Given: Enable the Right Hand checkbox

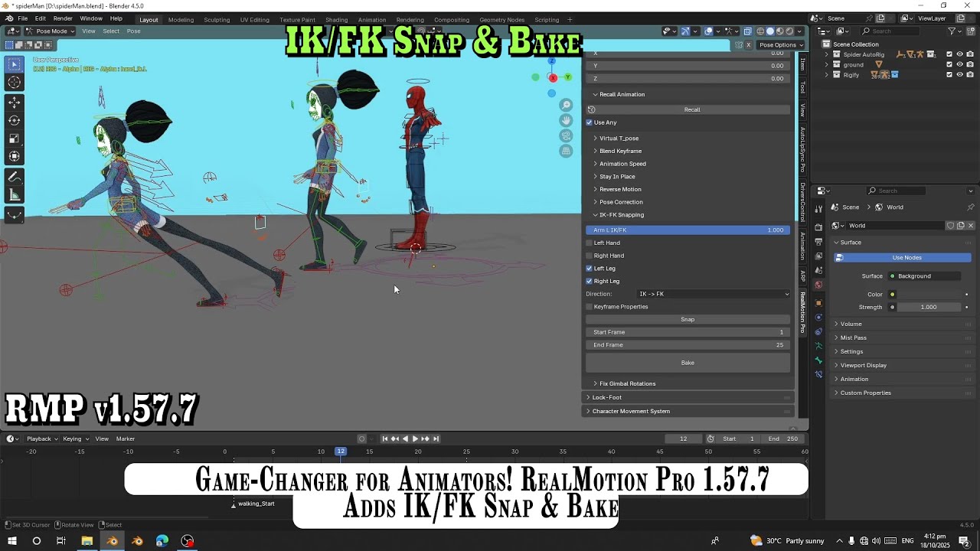Looking at the screenshot, I should pos(590,256).
